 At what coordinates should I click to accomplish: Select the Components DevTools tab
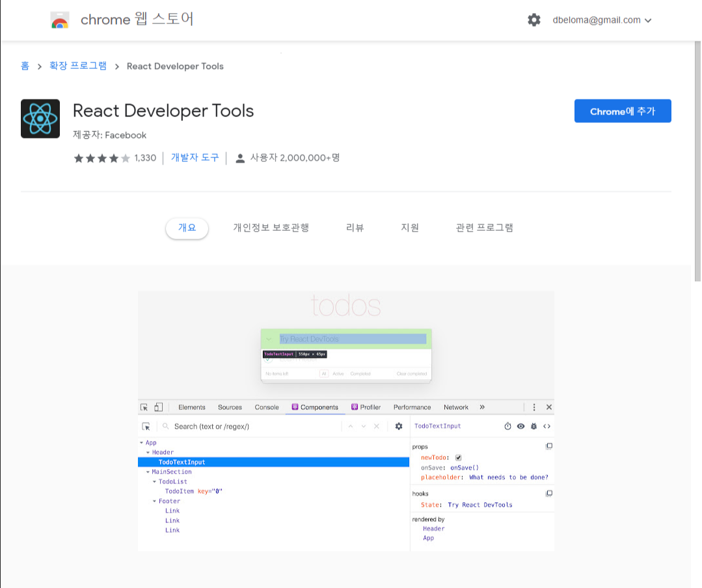point(315,407)
